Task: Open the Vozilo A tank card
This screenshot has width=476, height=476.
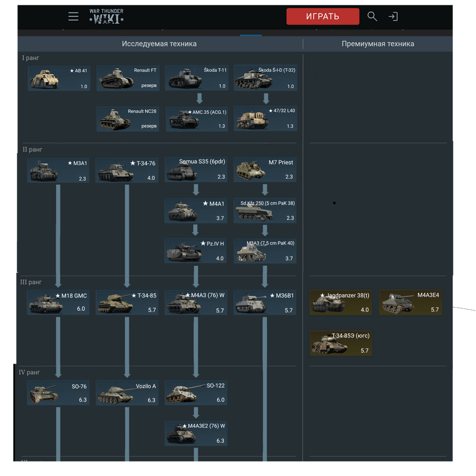Action: [127, 393]
